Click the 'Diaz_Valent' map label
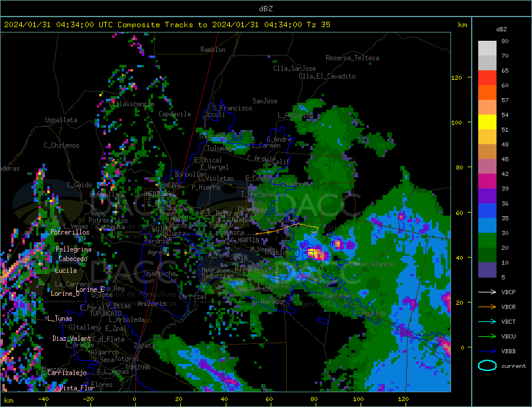532x407 pixels. click(72, 338)
